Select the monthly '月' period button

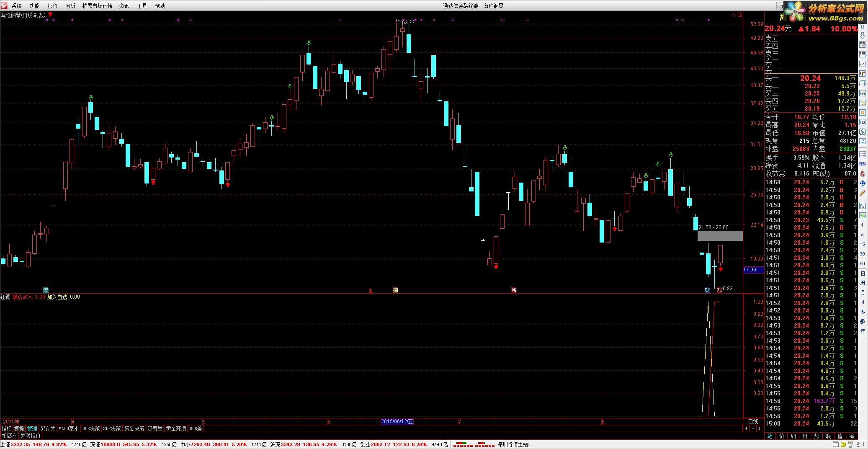coord(862,292)
